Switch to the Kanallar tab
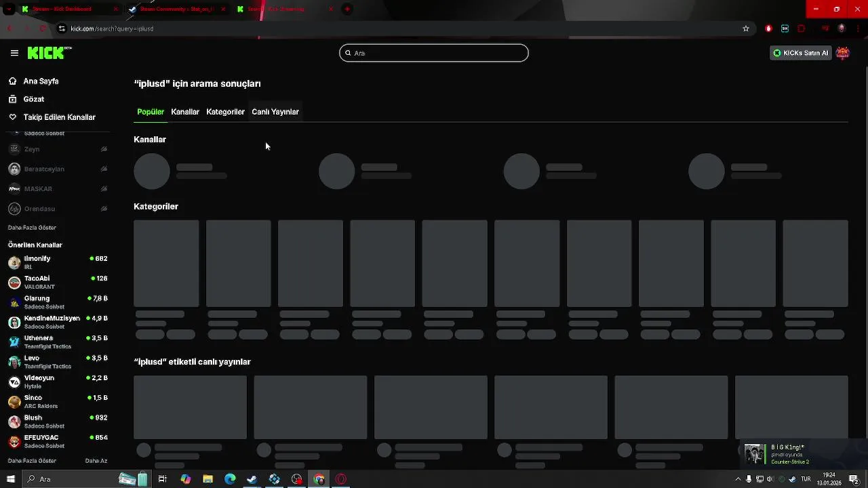This screenshot has height=488, width=868. pyautogui.click(x=185, y=112)
